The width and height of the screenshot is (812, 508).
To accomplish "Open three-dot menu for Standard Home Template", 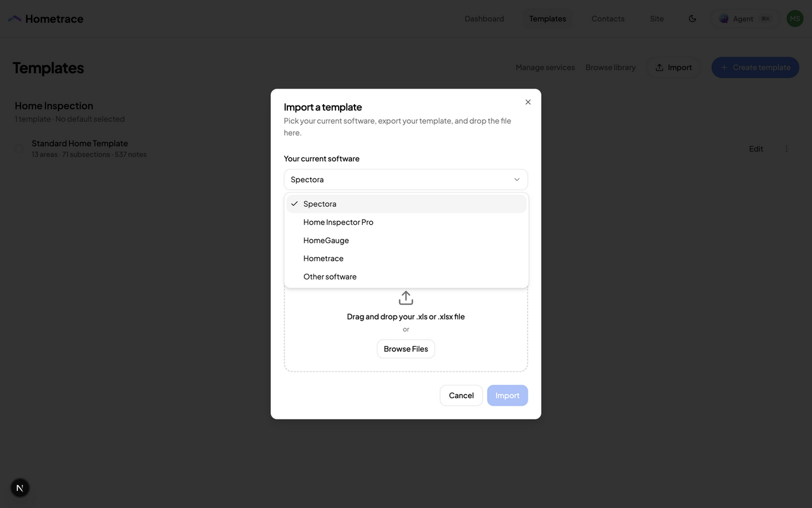I will point(787,149).
